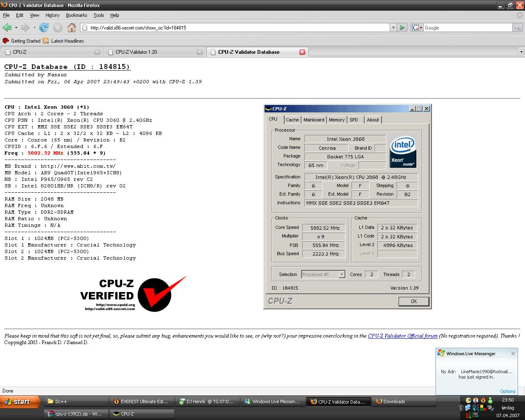This screenshot has width=525, height=420.
Task: Expand hidden system tray icons arrow
Action: 461,408
